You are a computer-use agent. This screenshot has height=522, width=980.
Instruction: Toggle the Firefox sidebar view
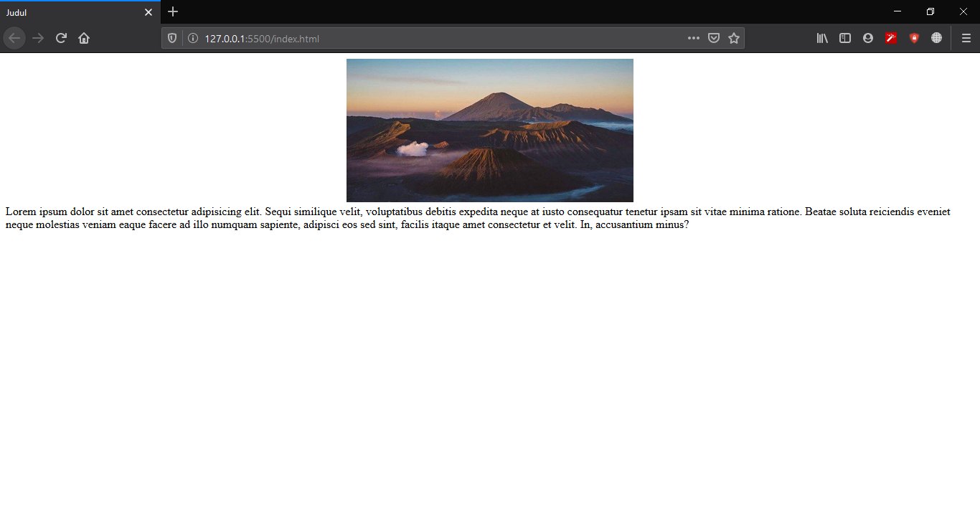click(845, 38)
